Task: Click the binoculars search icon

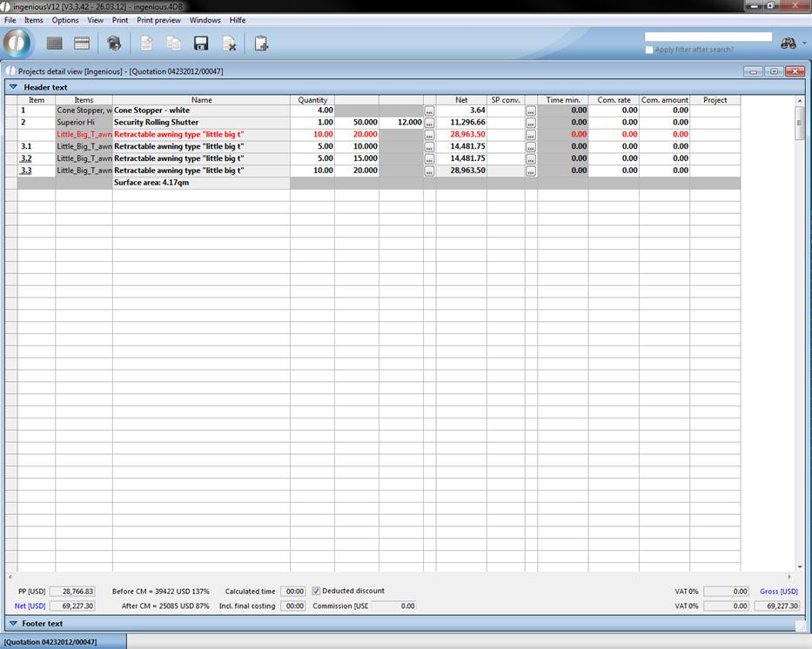Action: click(x=789, y=43)
